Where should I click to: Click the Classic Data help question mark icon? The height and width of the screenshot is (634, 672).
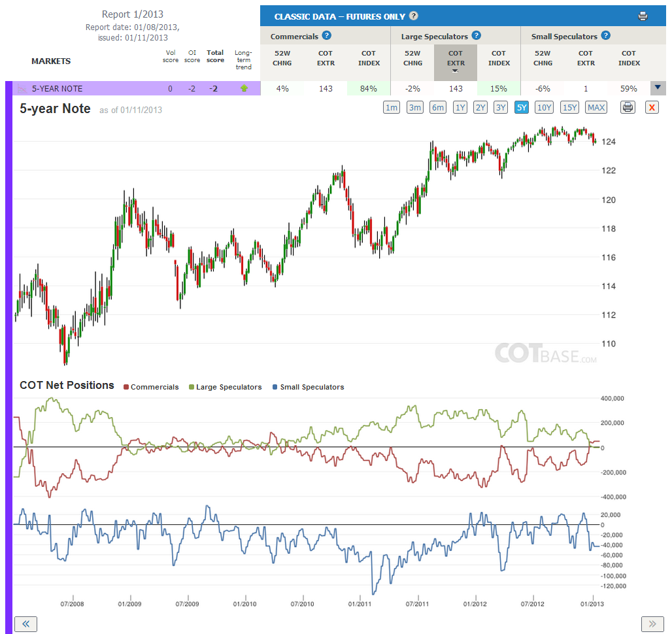tap(414, 16)
